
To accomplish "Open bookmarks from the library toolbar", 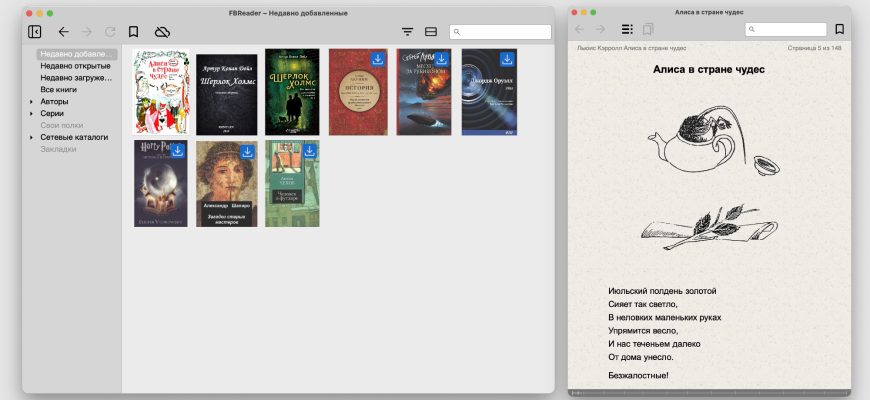I will tap(133, 32).
